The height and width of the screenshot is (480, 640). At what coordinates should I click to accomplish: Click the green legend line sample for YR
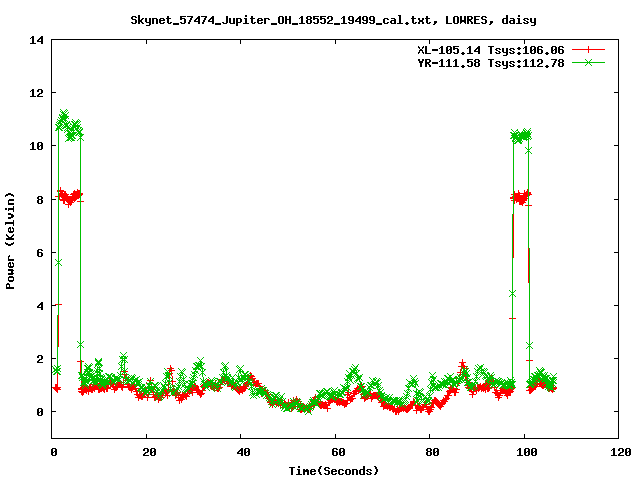[588, 63]
